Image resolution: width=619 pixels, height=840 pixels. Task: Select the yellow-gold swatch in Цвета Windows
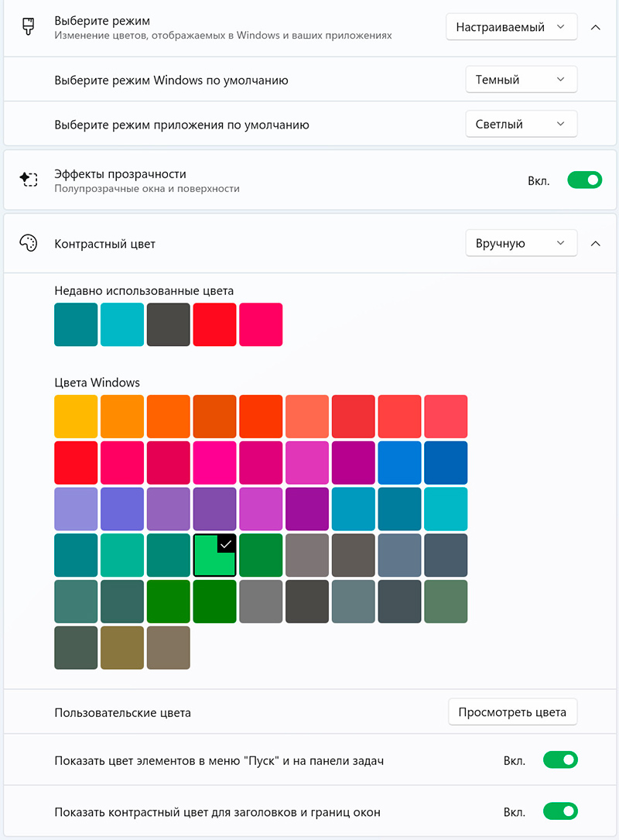click(x=76, y=417)
